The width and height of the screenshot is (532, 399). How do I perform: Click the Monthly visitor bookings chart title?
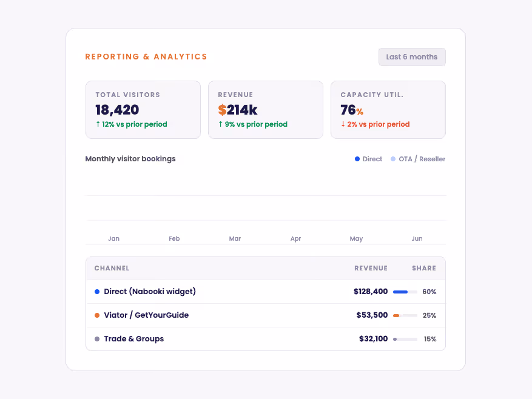point(130,159)
